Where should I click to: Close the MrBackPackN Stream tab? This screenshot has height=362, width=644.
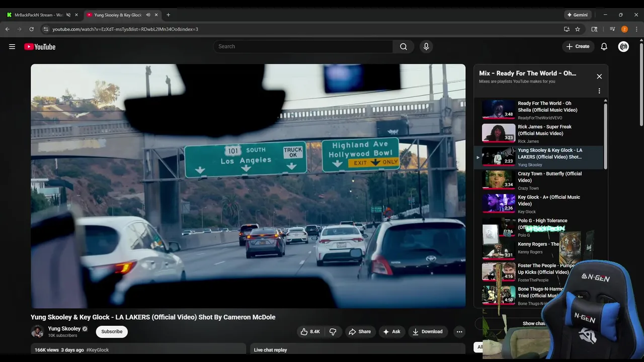76,15
